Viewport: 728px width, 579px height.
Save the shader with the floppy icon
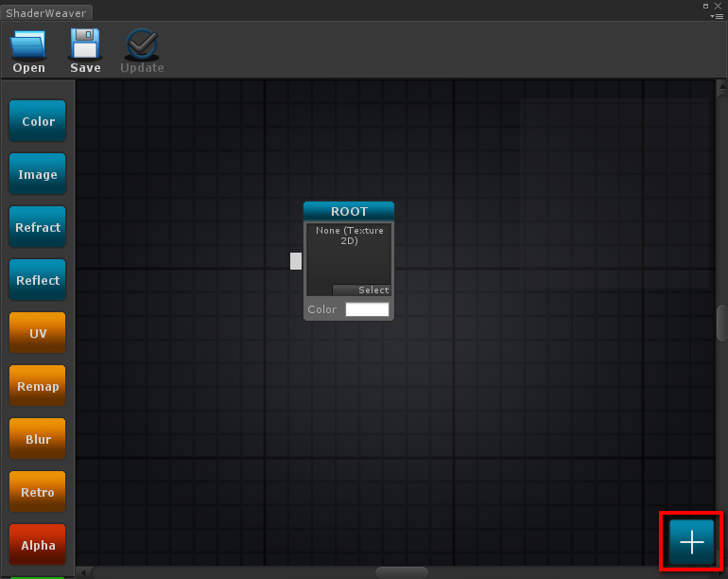point(85,50)
